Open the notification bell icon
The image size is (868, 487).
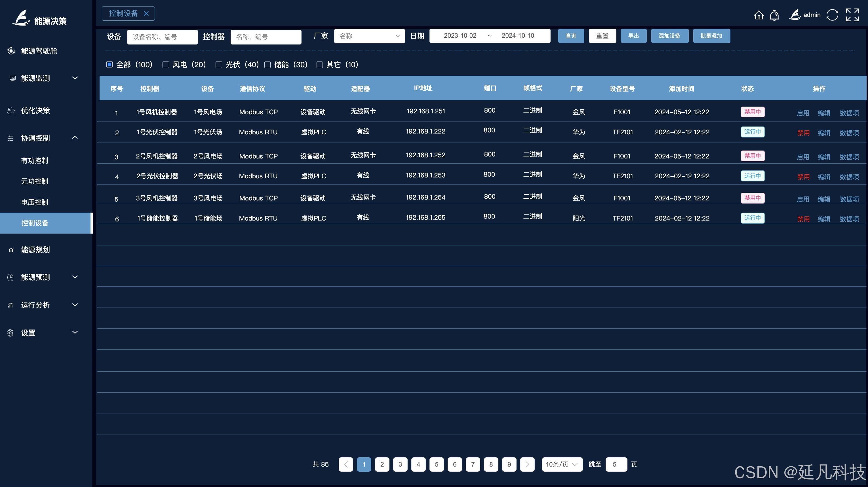(x=774, y=16)
